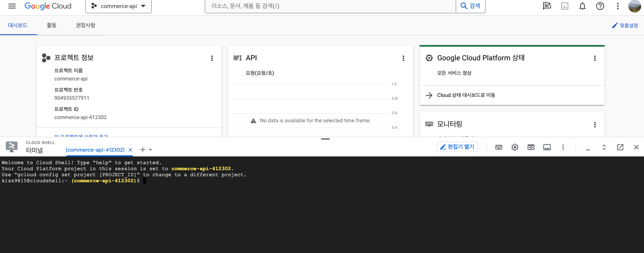644x253 pixels.
Task: Click the Cloud Shell terminal logo icon
Action: click(12, 147)
